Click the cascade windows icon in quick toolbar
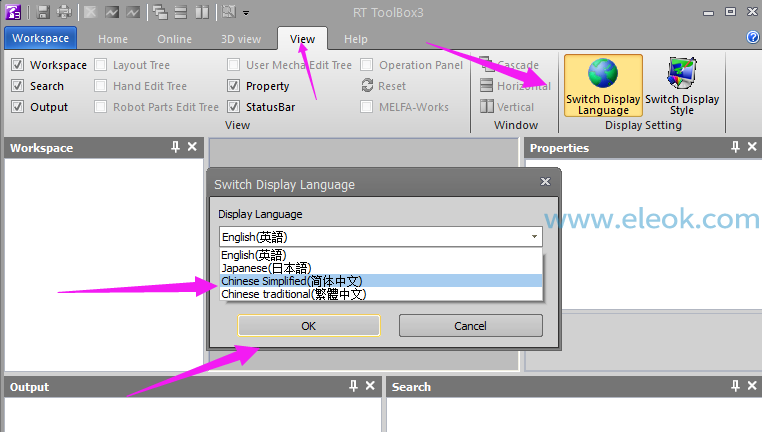Viewport: 762px width, 432px height. coord(160,12)
